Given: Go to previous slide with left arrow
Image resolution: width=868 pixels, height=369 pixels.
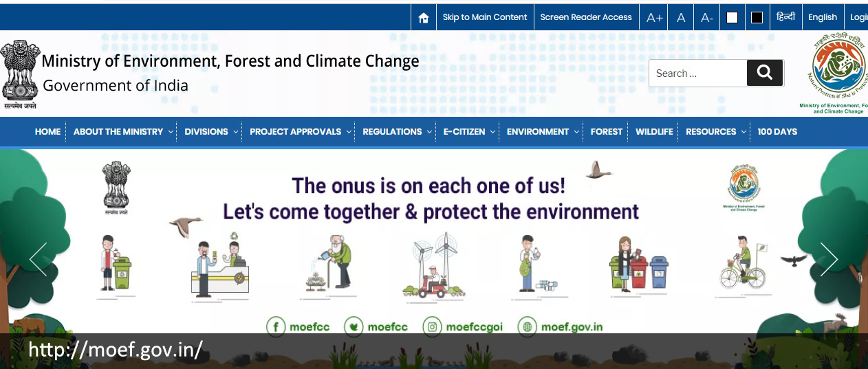Looking at the screenshot, I should (39, 259).
